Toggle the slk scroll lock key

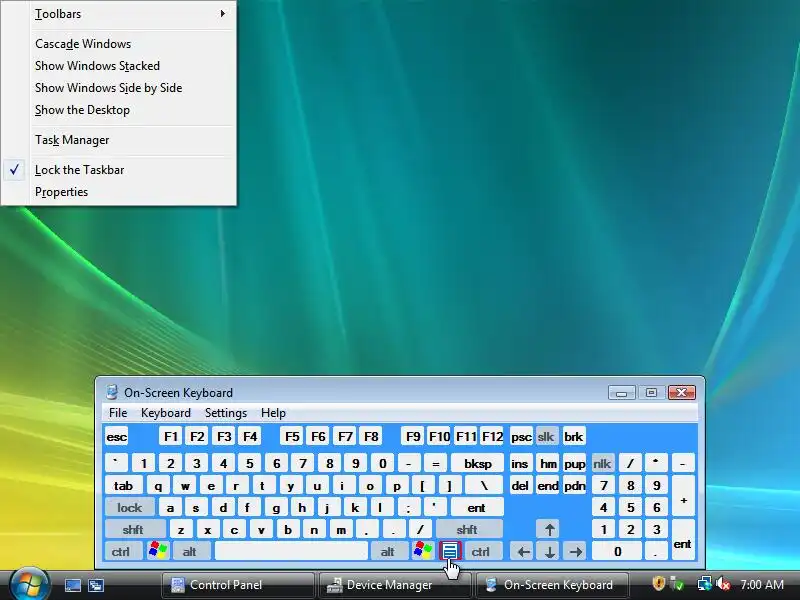coord(546,437)
